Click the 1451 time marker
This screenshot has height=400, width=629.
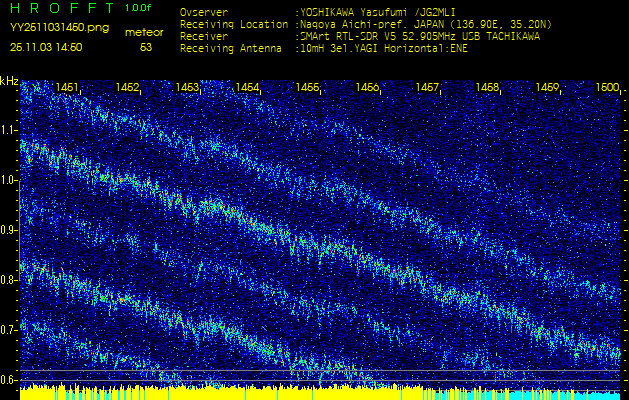(68, 88)
